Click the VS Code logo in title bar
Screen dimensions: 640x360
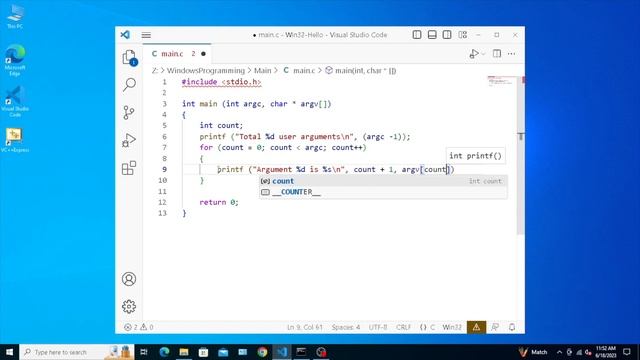coord(125,35)
